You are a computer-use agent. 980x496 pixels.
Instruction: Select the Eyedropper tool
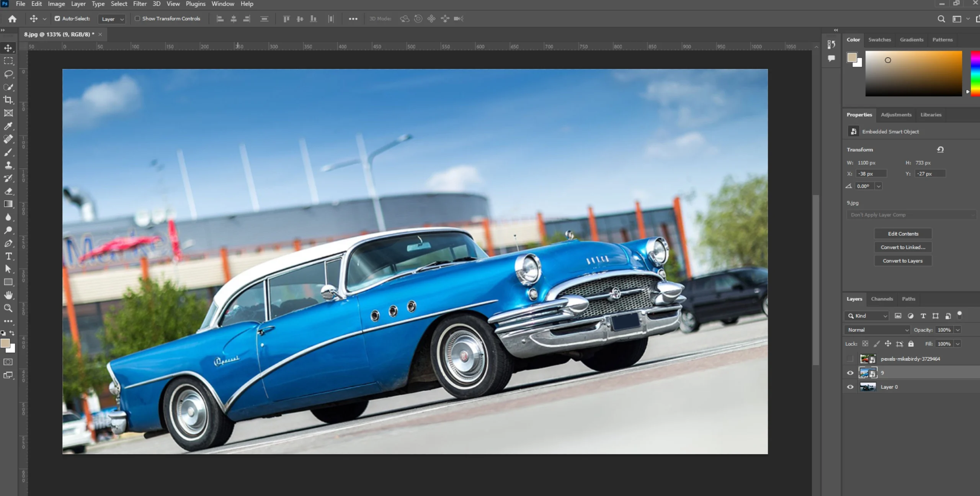[x=8, y=126]
